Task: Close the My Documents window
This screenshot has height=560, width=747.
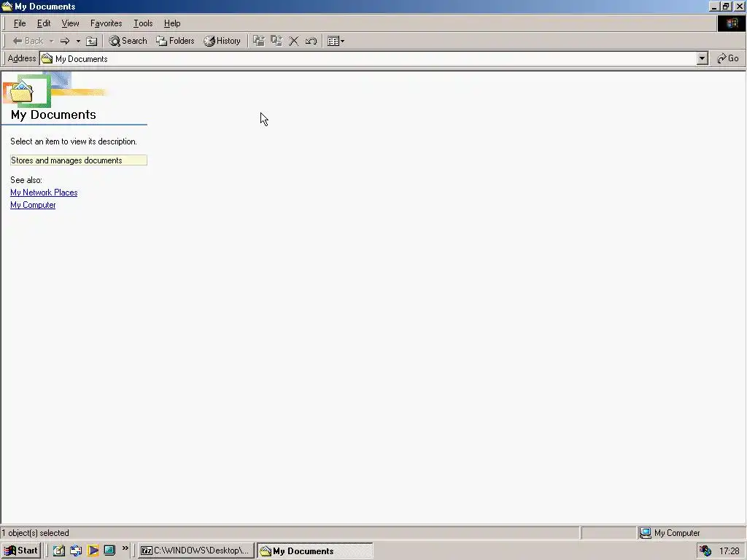Action: click(x=740, y=6)
